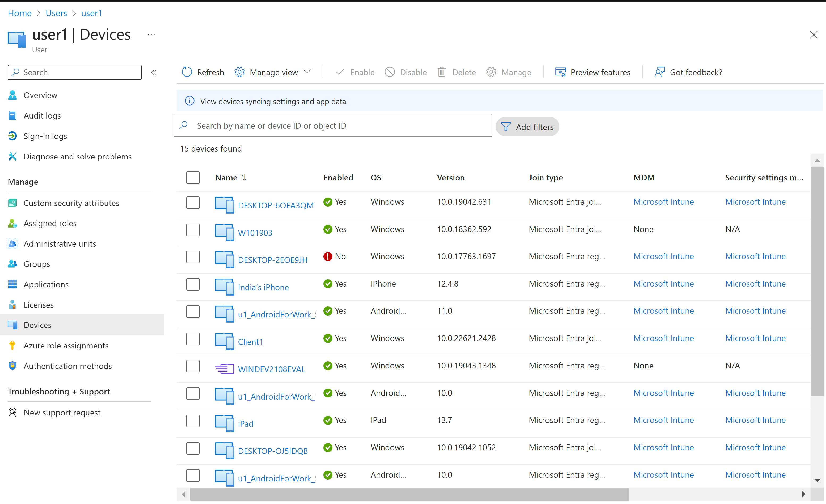Click the Delete trash can icon
Viewport: 826px width, 504px height.
(x=442, y=72)
